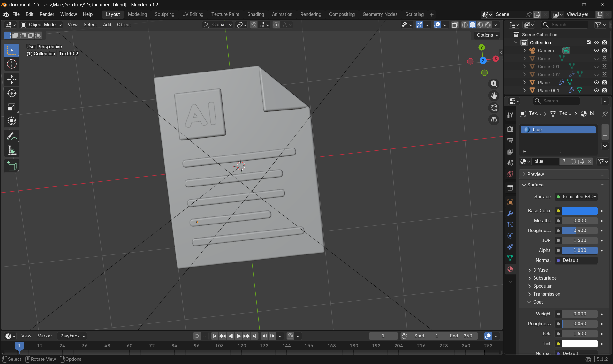
Task: Click the white coat Tint swatch
Action: pyautogui.click(x=580, y=344)
